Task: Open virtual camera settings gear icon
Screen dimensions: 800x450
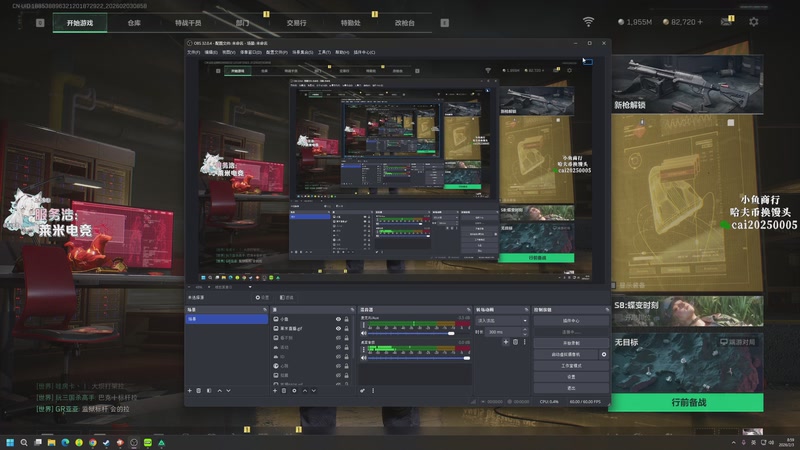Action: tap(604, 355)
